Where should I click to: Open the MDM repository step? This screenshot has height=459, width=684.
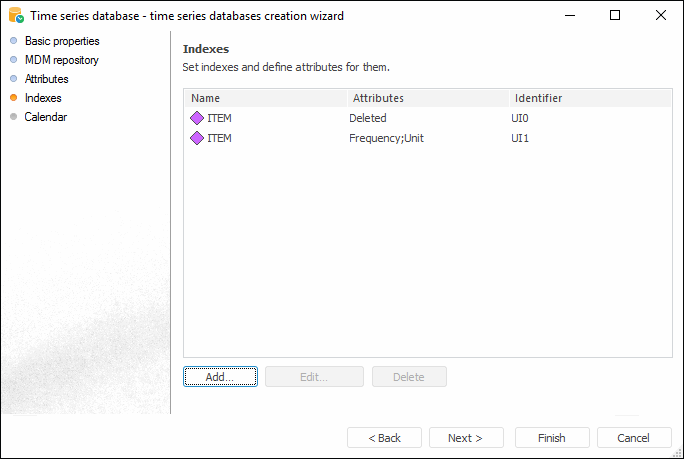pos(61,60)
